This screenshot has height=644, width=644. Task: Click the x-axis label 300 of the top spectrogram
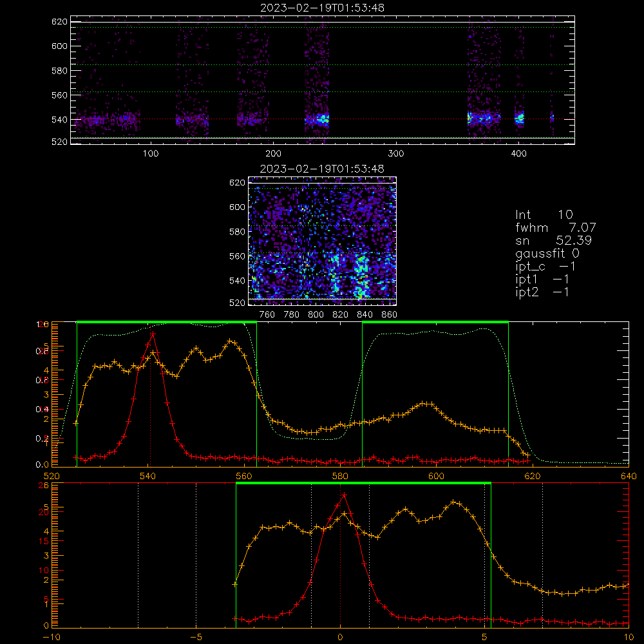396,154
